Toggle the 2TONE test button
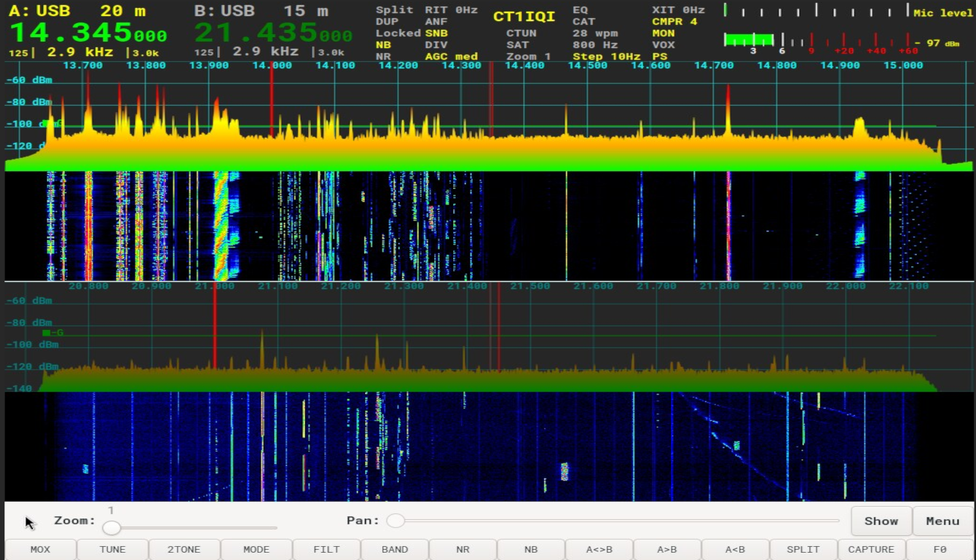 (184, 549)
